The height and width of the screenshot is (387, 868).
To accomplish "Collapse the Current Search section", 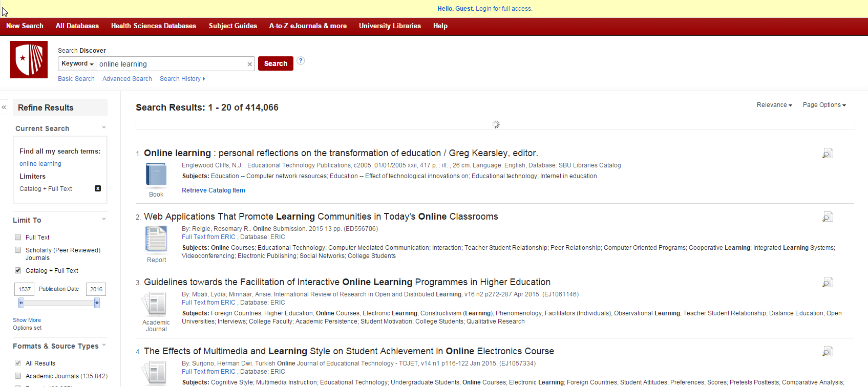I will 104,127.
